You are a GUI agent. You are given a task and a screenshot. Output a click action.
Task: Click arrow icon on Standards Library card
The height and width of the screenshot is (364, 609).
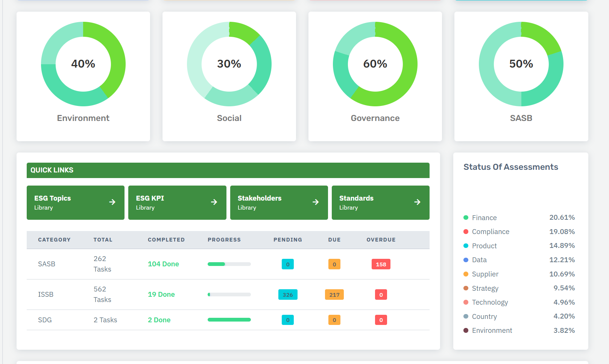click(417, 202)
